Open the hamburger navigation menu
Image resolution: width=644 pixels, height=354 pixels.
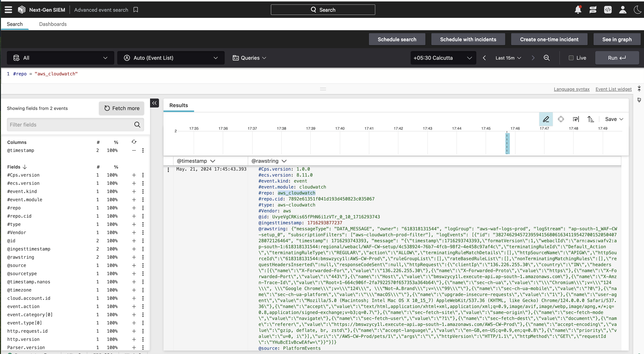pyautogui.click(x=8, y=10)
